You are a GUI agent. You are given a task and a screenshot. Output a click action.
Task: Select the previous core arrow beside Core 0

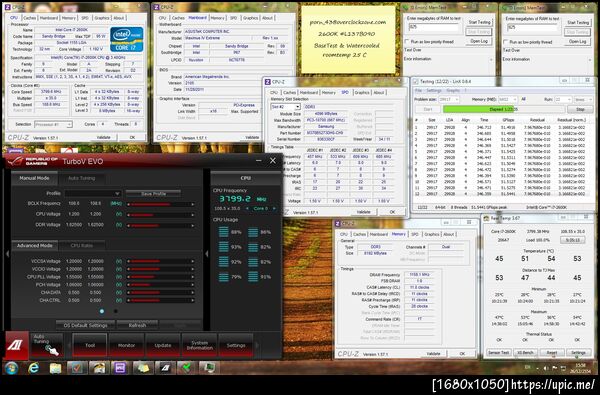tap(248, 209)
